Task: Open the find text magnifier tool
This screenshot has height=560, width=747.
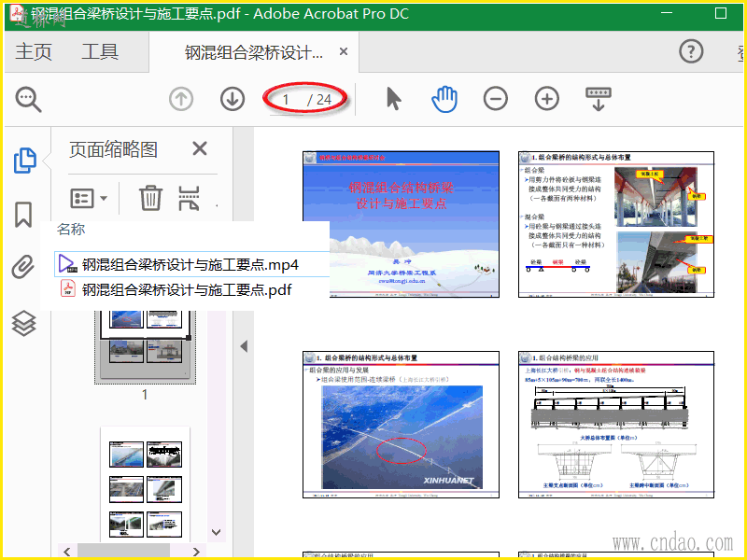Action: (x=28, y=100)
